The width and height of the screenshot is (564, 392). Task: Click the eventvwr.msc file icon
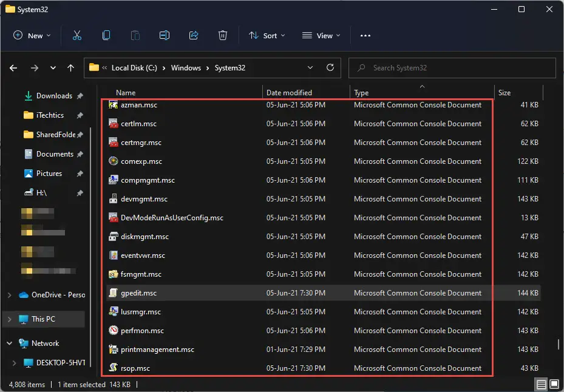(x=114, y=255)
